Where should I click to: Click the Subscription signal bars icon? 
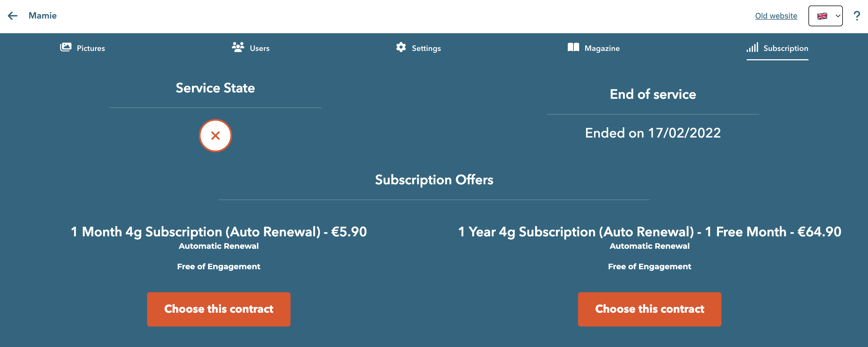753,47
